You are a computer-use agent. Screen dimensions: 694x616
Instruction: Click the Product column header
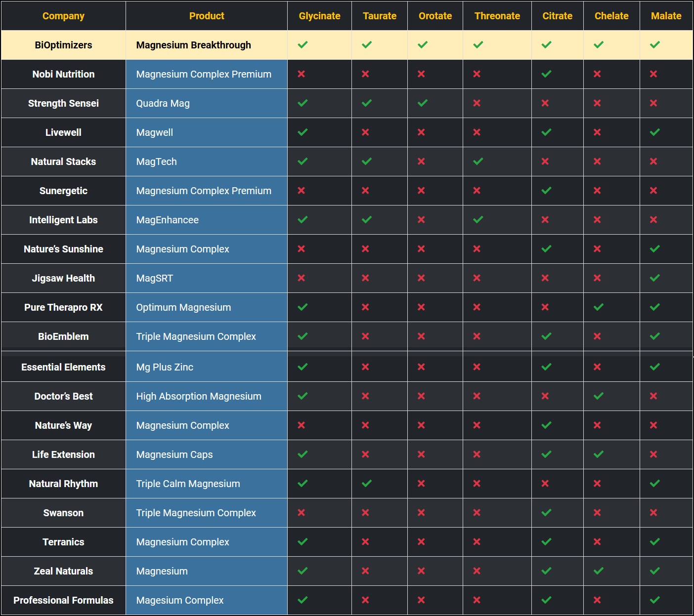[207, 16]
